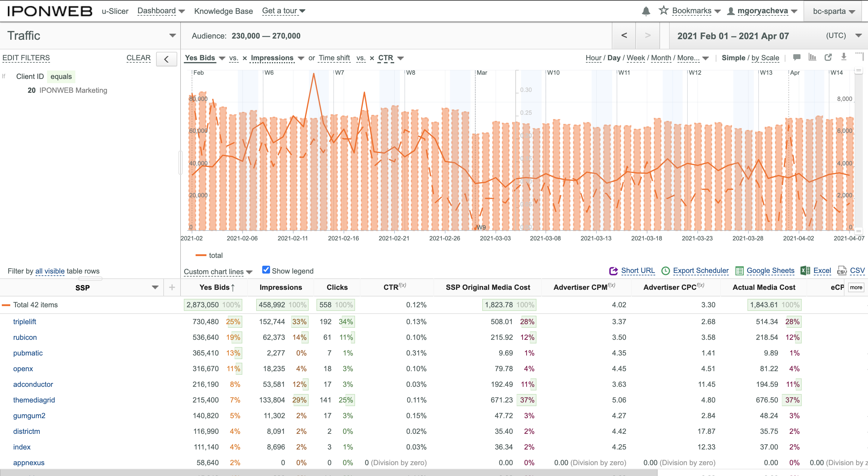Switch chart to by Scale mode

(x=765, y=58)
